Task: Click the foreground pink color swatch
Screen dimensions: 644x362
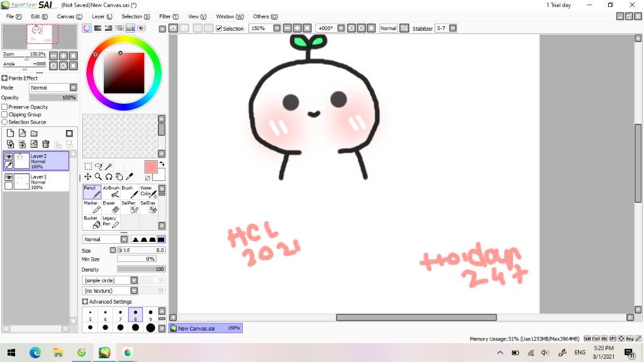Action: [x=151, y=167]
